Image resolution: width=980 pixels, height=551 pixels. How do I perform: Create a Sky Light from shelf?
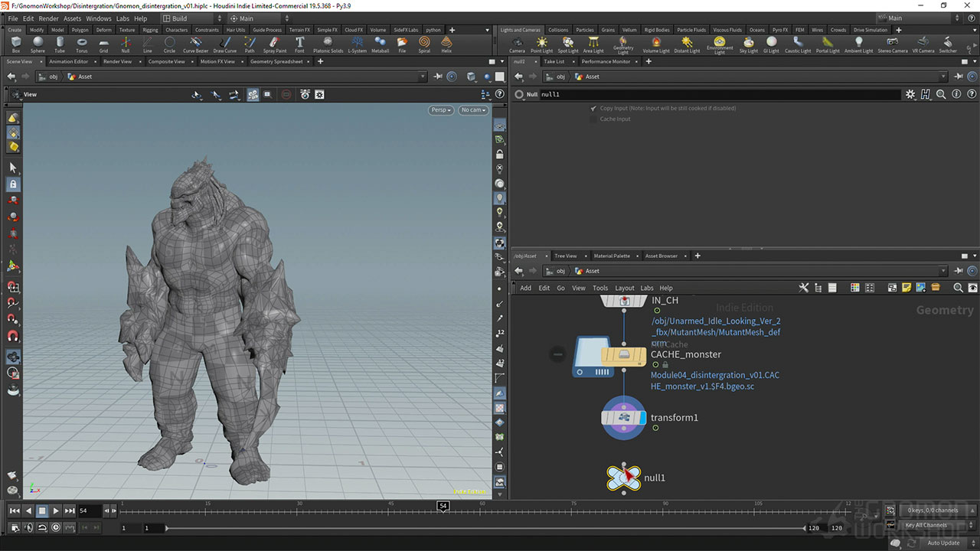click(x=748, y=44)
